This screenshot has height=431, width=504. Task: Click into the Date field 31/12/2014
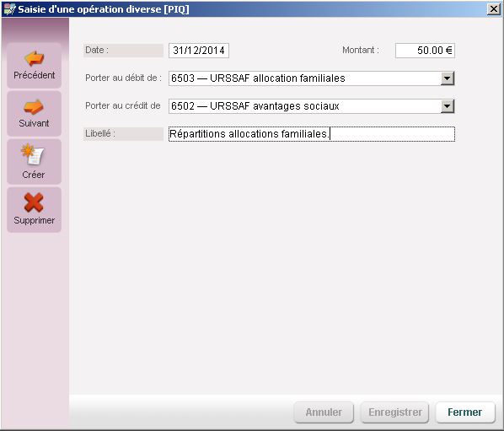[199, 51]
